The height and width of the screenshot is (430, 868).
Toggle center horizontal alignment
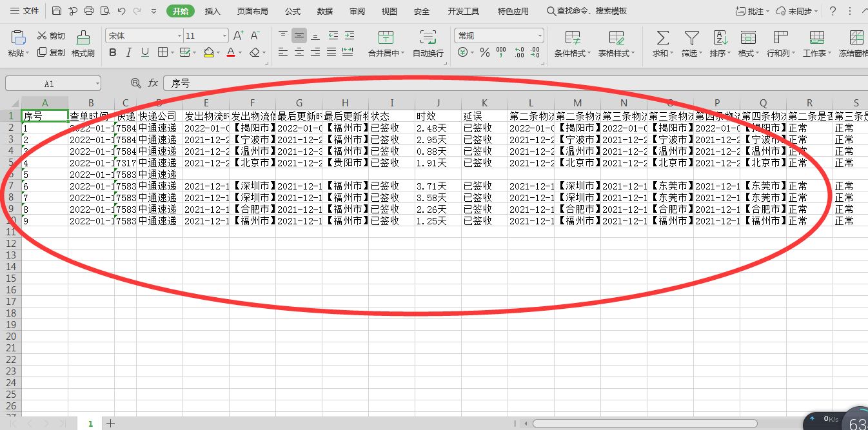click(x=299, y=53)
